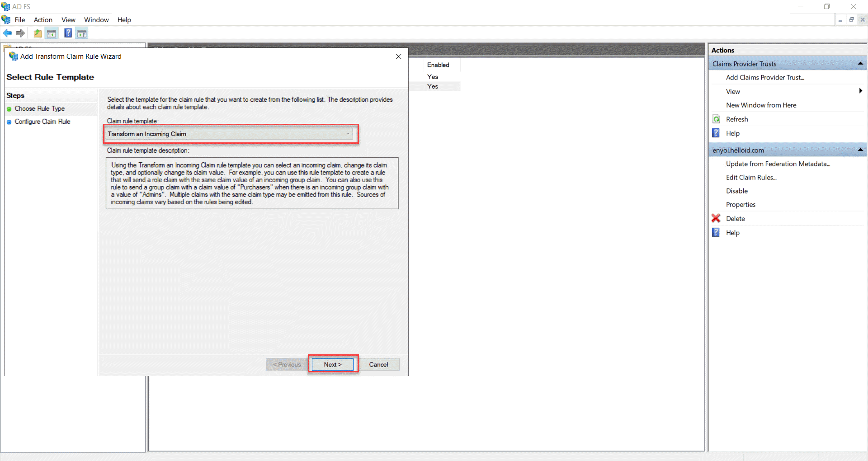Screen dimensions: 868x461
Task: Toggle the Show/Hide Action Pane icon
Action: 82,33
